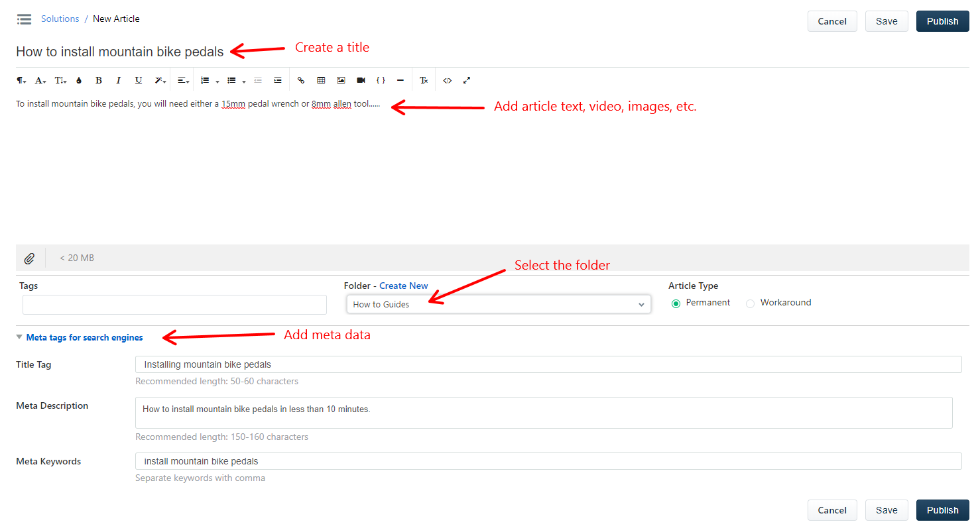Click into the Tags input field

pos(174,305)
